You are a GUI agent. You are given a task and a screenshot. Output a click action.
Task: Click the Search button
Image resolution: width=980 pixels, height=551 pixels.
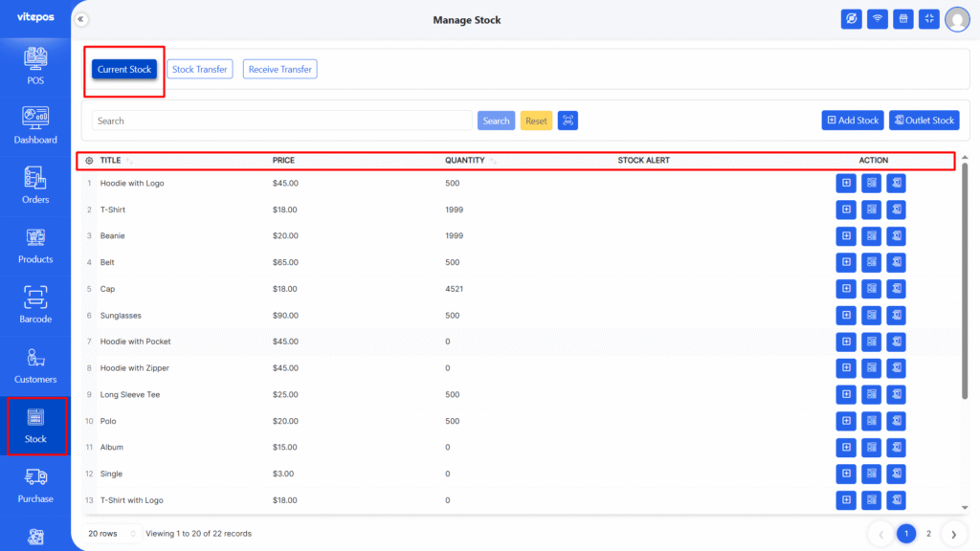[x=497, y=121]
